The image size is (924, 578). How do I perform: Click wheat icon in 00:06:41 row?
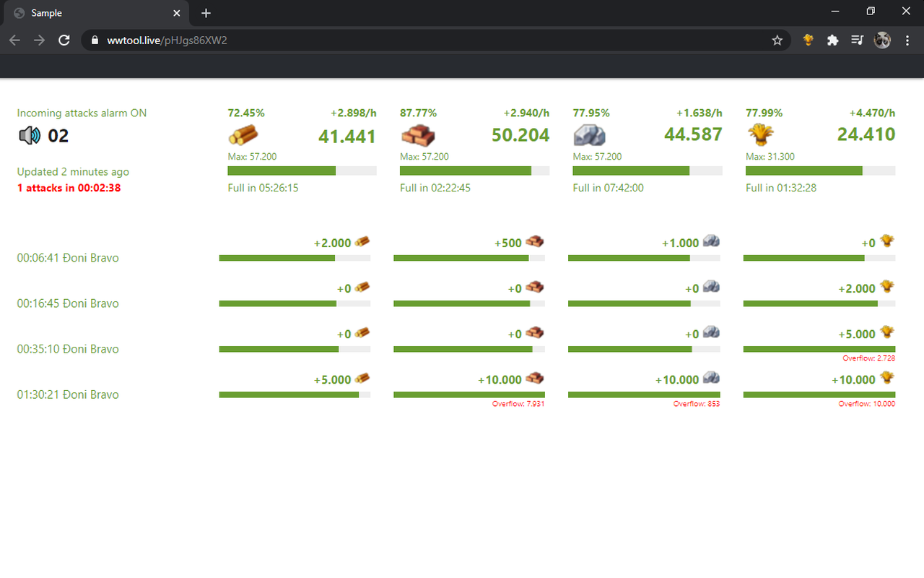coord(887,241)
